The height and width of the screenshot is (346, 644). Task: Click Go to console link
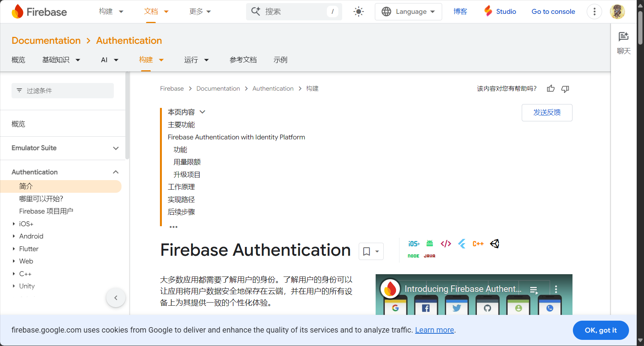(553, 12)
